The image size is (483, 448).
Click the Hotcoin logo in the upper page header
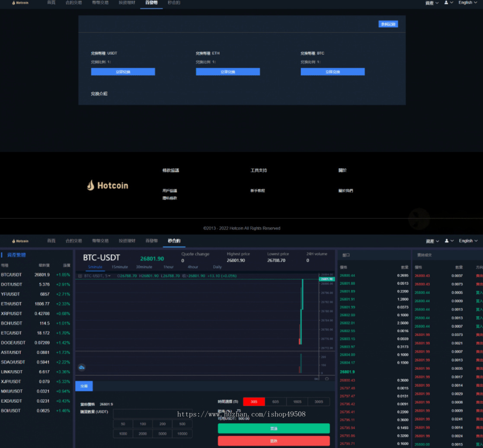pyautogui.click(x=20, y=3)
